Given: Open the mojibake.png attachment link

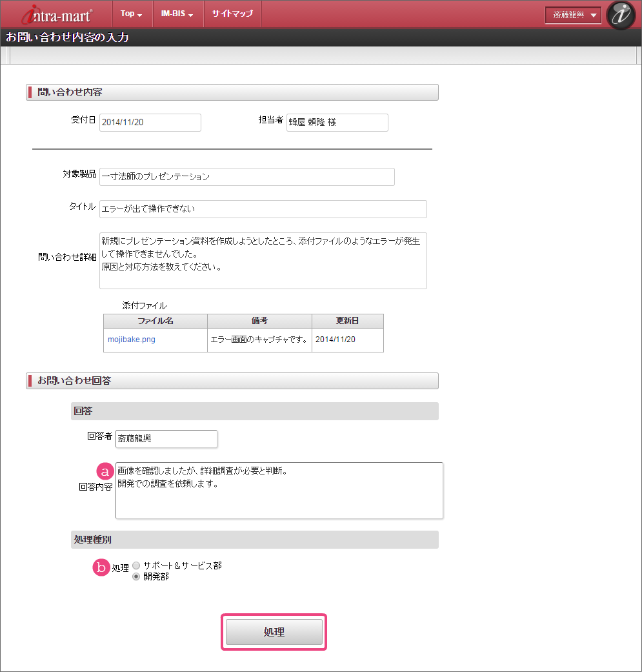Looking at the screenshot, I should pos(132,340).
